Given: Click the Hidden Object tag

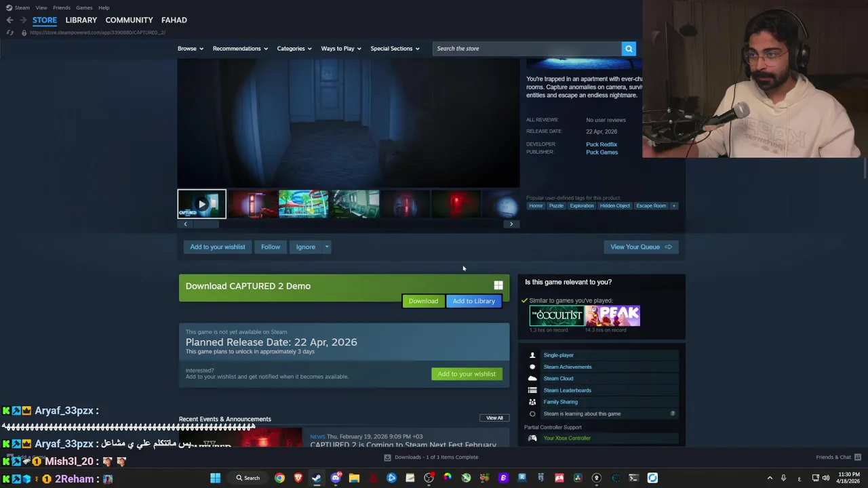Looking at the screenshot, I should pyautogui.click(x=615, y=206).
